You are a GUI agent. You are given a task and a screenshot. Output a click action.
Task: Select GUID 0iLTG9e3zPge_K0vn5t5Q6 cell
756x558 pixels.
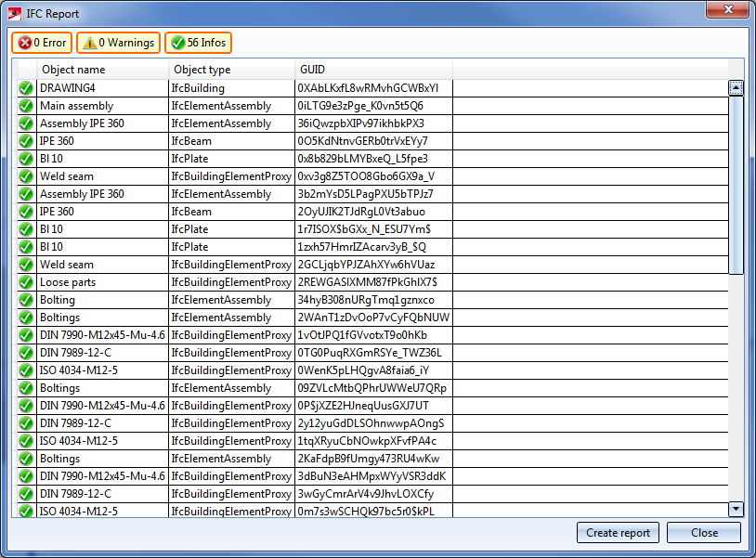[x=373, y=106]
